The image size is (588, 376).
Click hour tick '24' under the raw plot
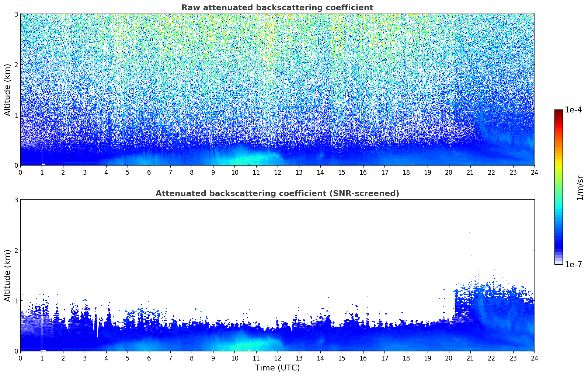tap(535, 172)
